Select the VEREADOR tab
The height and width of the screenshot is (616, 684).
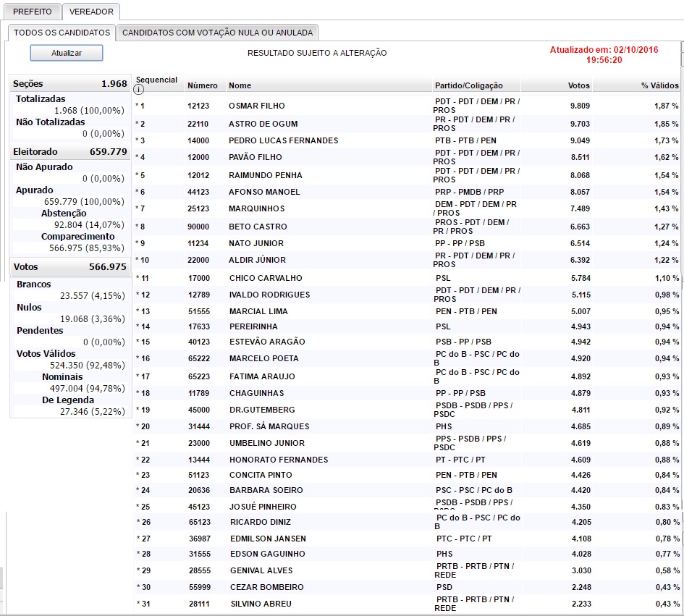[x=90, y=12]
